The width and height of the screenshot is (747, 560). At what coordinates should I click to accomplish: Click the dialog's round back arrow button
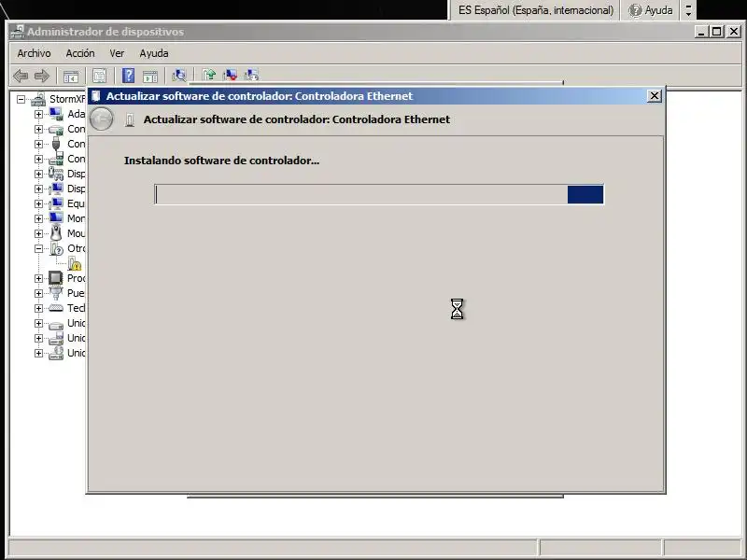(x=102, y=119)
